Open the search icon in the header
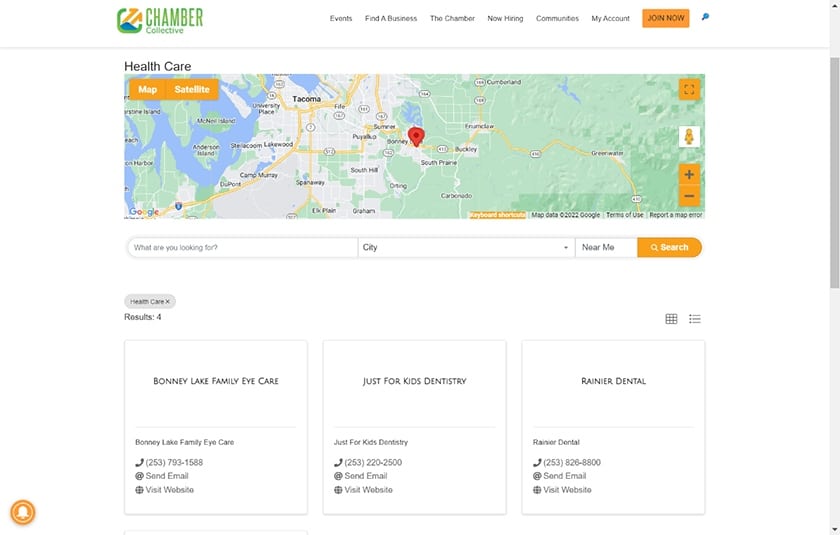The height and width of the screenshot is (535, 840). coord(705,17)
